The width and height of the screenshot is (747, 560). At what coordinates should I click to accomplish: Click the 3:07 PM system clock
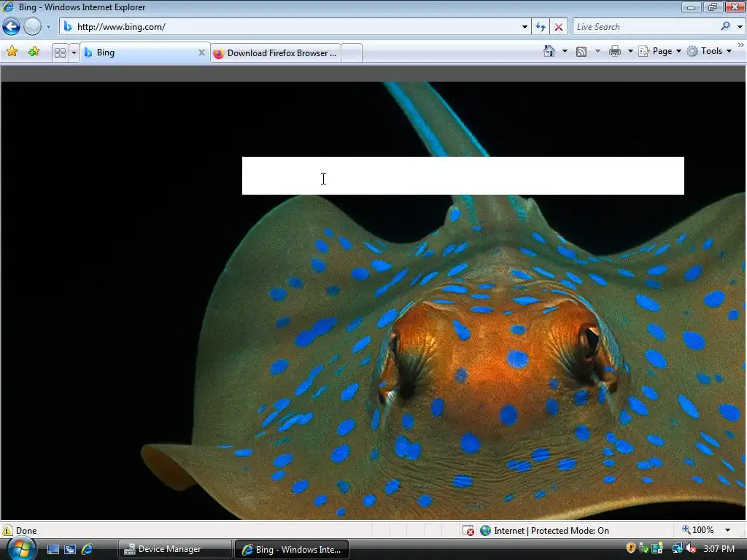pyautogui.click(x=719, y=549)
